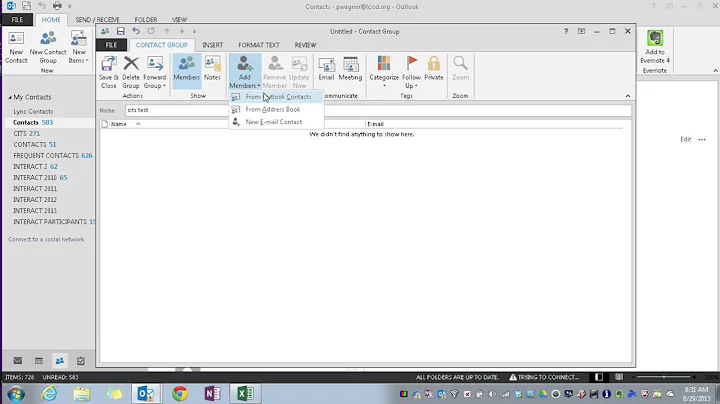Click the Windows Start button
720x404 pixels.
coord(16,394)
